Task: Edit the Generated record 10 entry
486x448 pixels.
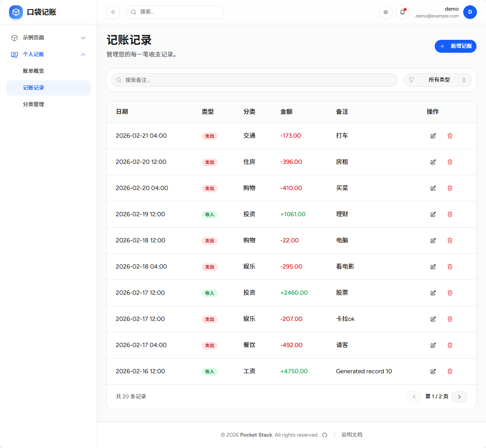Action: (x=433, y=371)
